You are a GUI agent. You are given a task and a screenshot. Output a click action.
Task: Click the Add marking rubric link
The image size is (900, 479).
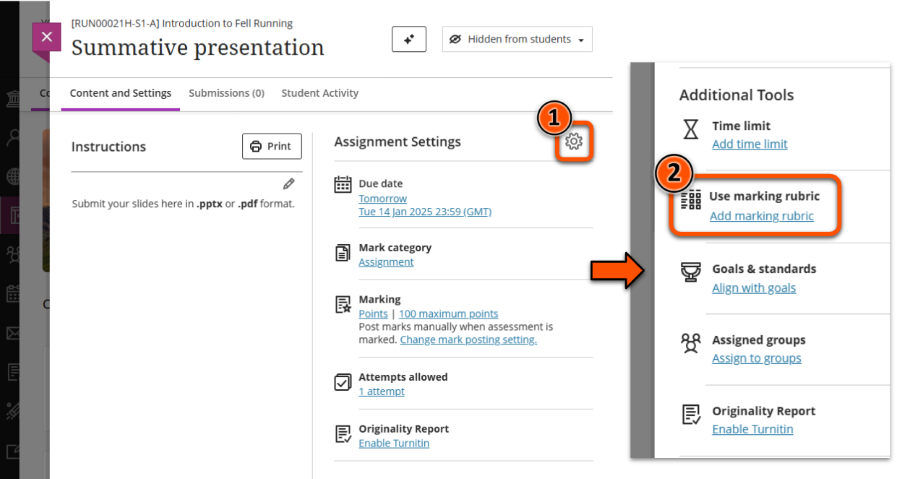tap(761, 216)
